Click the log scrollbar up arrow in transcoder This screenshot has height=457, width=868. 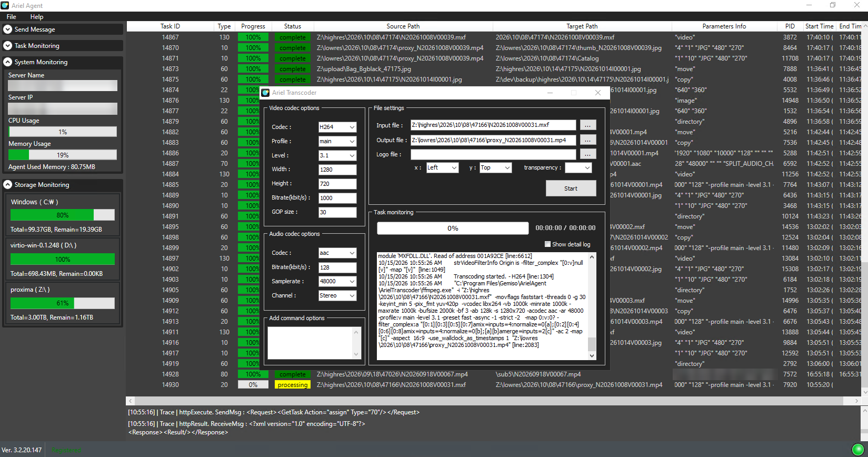coord(592,257)
